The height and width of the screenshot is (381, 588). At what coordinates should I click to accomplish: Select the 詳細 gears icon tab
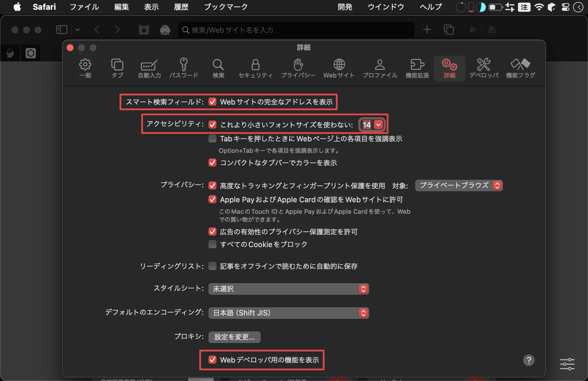pos(450,68)
